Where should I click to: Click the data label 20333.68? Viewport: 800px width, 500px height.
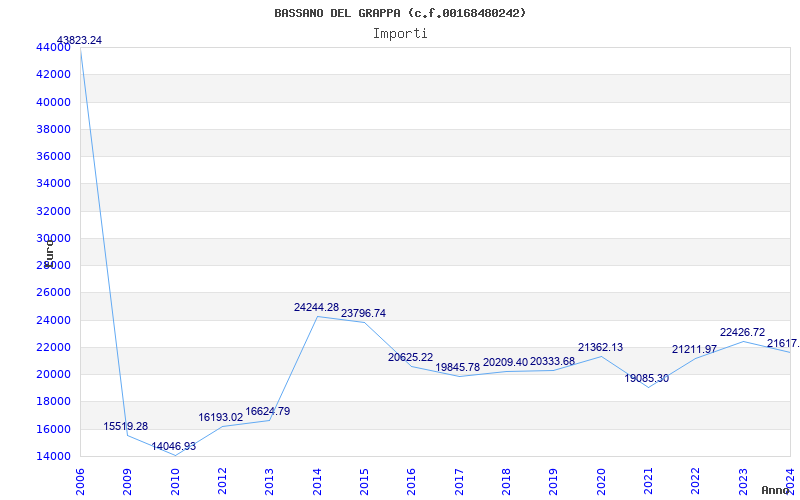coord(553,361)
